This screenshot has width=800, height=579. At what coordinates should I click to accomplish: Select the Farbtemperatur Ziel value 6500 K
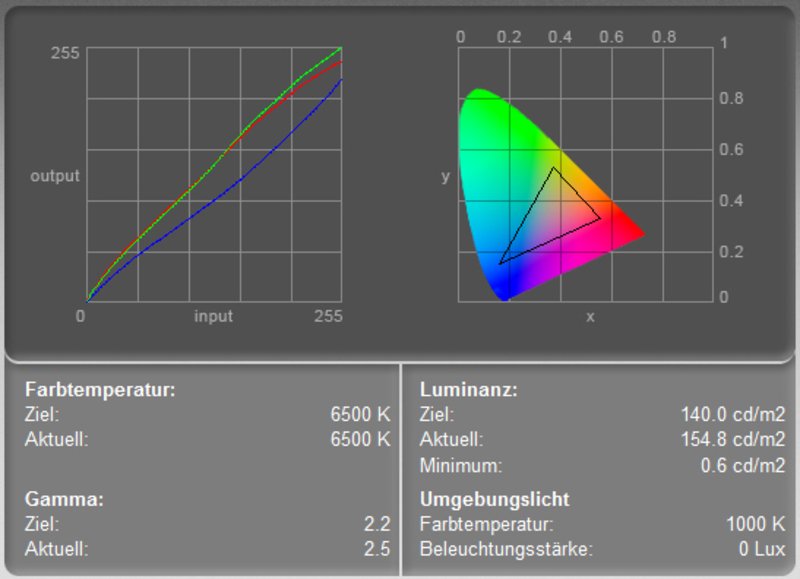pyautogui.click(x=360, y=414)
